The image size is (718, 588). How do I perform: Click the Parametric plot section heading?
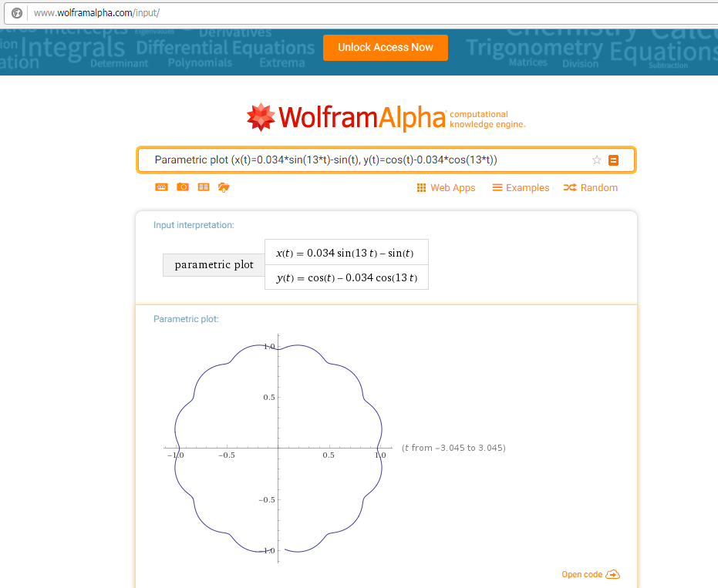coord(186,318)
